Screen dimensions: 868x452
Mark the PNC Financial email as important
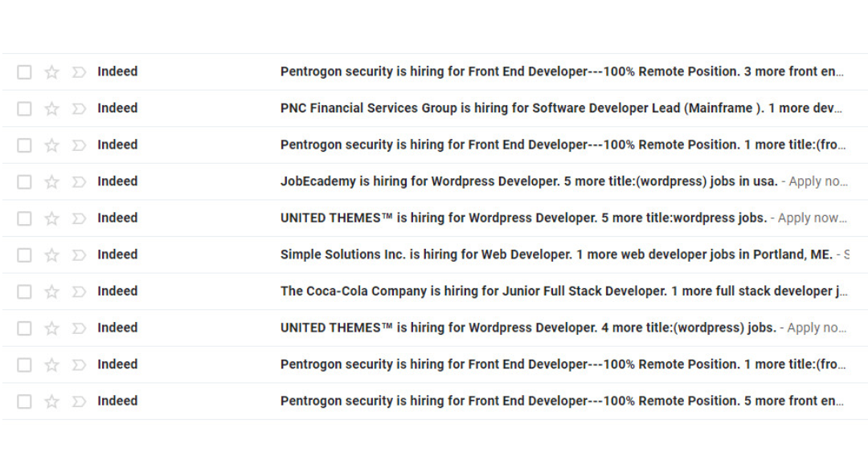coord(79,108)
